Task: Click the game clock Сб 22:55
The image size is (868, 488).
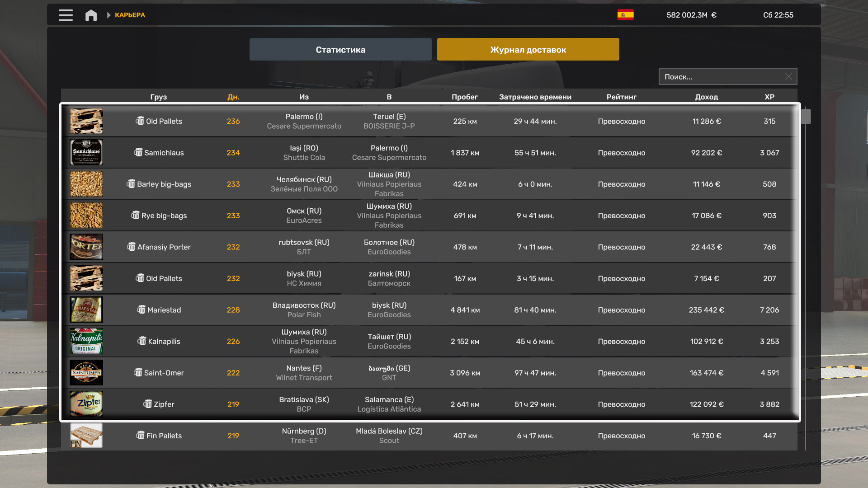Action: 778,15
